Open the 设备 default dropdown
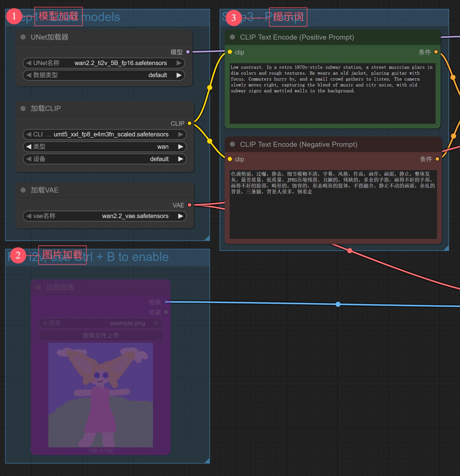The width and height of the screenshot is (460, 476). point(104,159)
